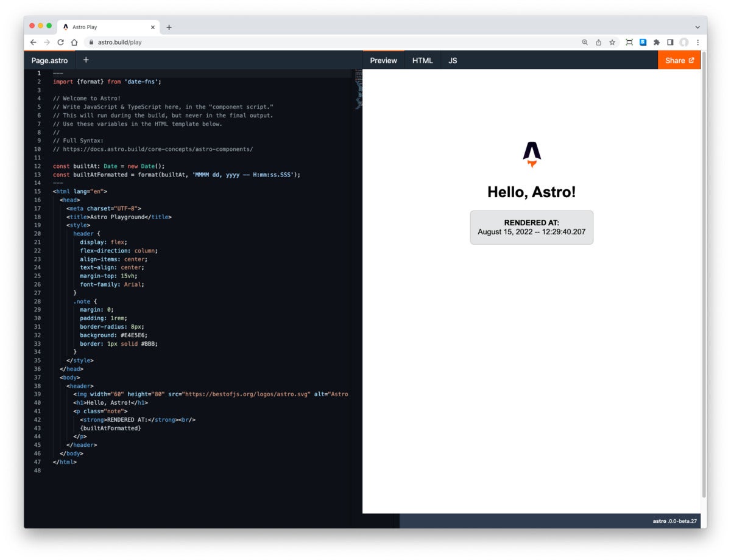This screenshot has width=731, height=560.
Task: Click the <h1>Hello, Astro!</h1> code line
Action: click(x=110, y=402)
